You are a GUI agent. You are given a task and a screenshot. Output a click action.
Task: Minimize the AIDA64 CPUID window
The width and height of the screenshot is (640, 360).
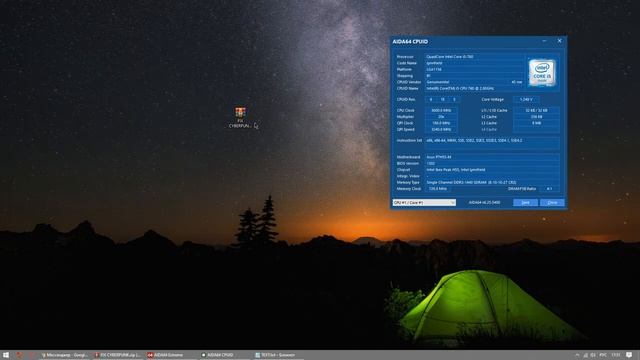544,41
